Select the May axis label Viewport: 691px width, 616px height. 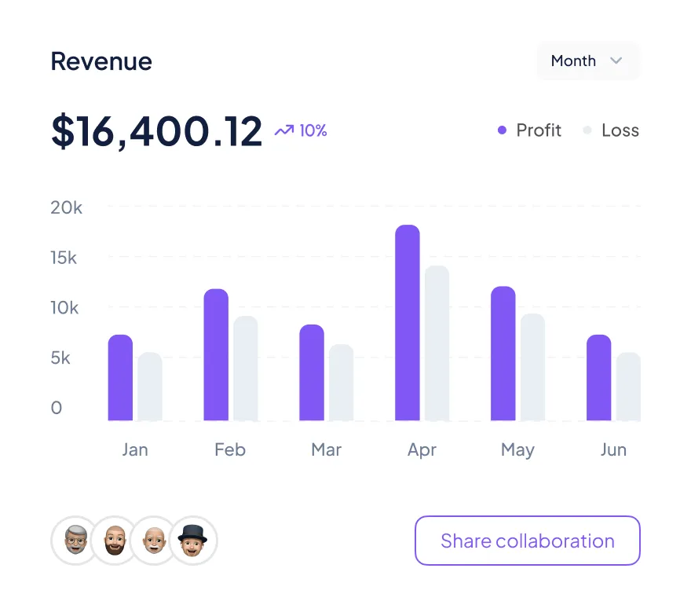[517, 450]
